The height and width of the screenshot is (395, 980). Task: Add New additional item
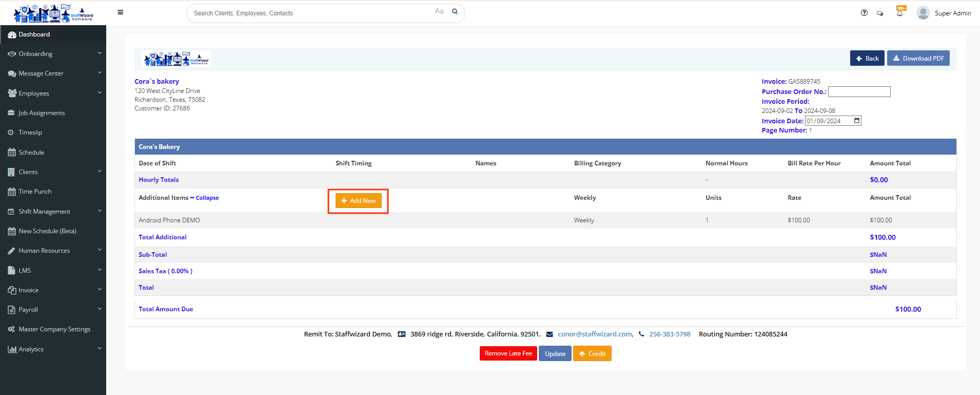[x=359, y=201]
